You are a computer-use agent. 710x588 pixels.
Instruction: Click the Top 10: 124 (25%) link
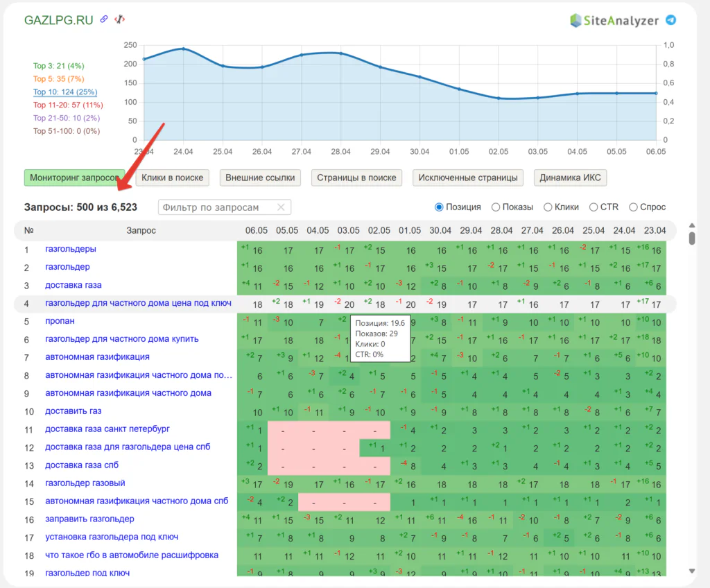pos(65,92)
